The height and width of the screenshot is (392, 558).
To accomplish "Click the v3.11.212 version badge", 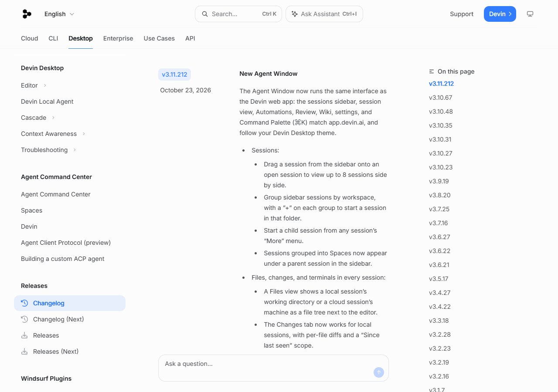I will [174, 74].
